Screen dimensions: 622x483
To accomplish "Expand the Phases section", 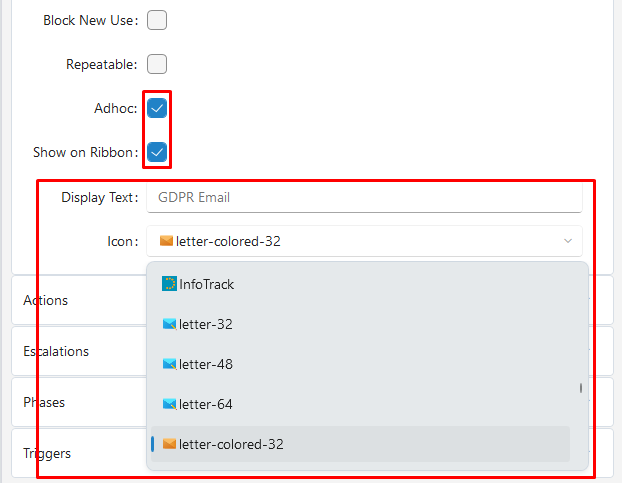I will pyautogui.click(x=44, y=402).
